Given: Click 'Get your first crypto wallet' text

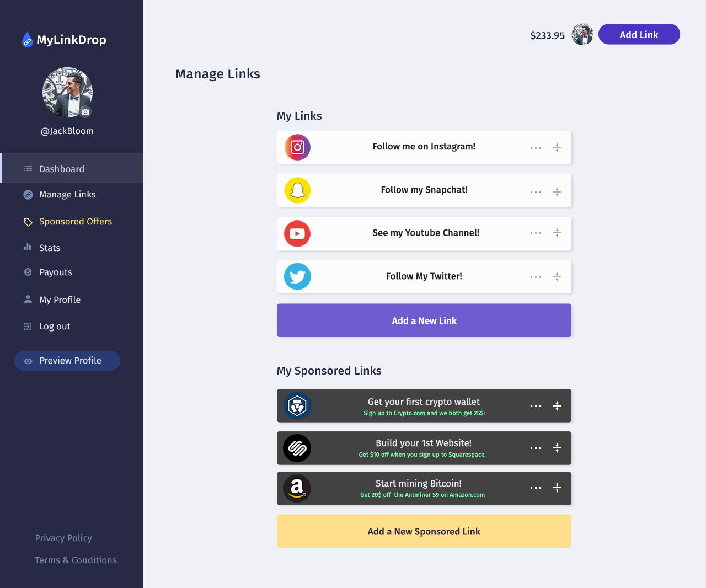Looking at the screenshot, I should [x=424, y=402].
